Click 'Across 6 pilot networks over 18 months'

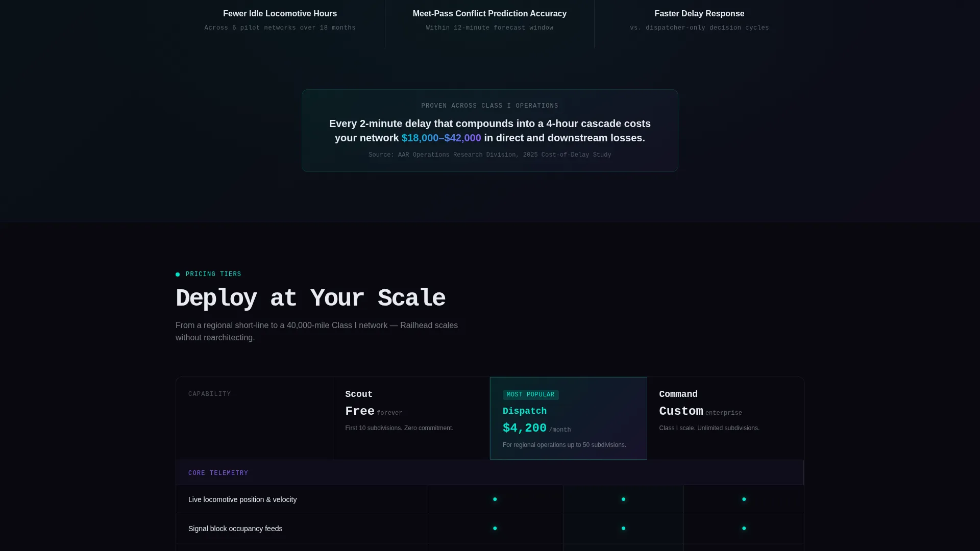click(280, 28)
